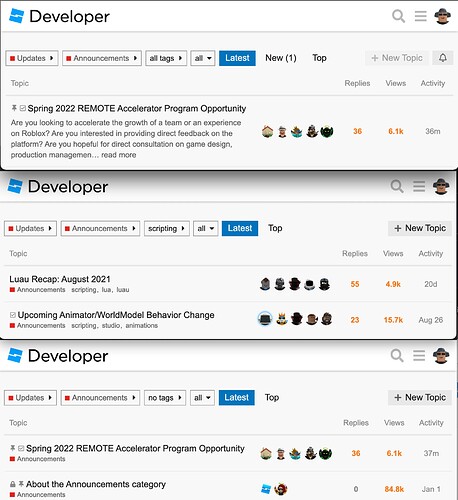
Task: Click New Topic button in middle panel
Action: tap(420, 228)
